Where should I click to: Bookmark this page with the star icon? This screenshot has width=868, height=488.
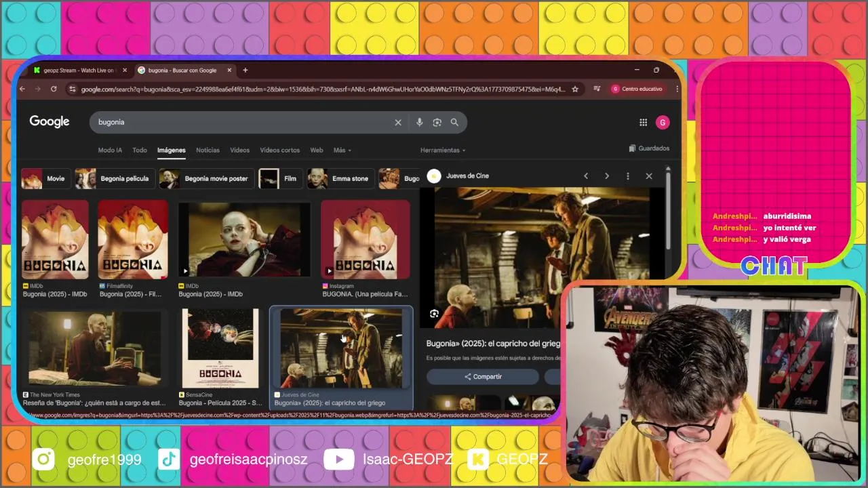coord(575,89)
